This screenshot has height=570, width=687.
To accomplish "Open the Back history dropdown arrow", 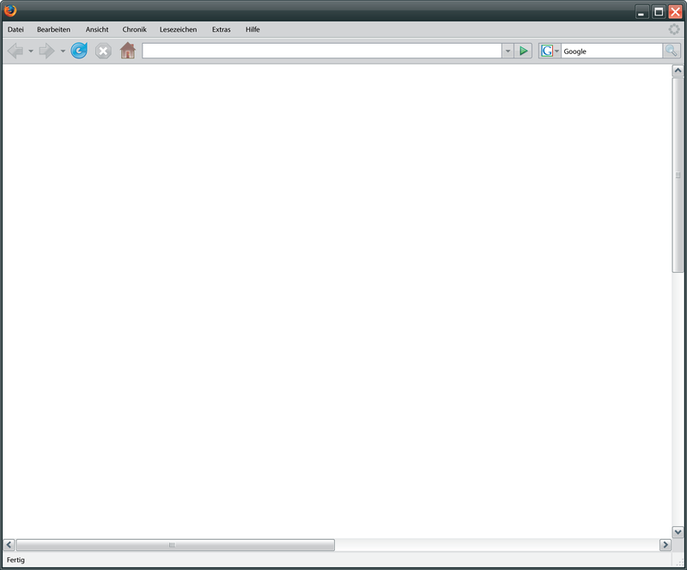I will coord(31,51).
